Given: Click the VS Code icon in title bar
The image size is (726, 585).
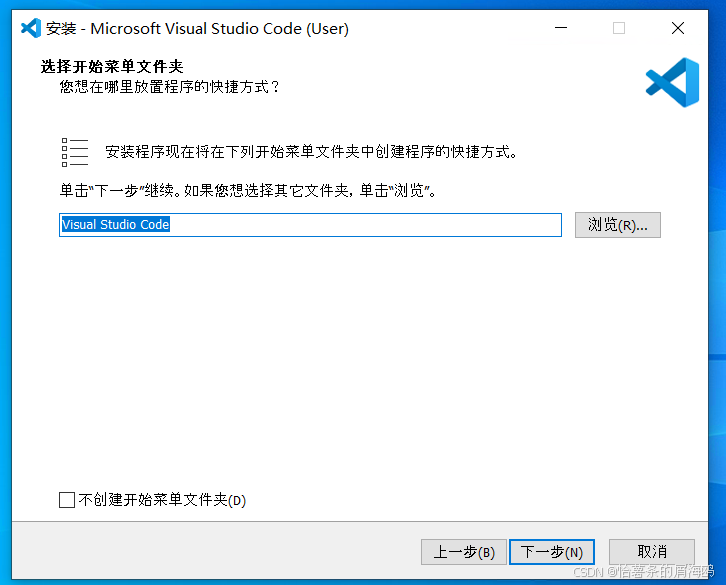Looking at the screenshot, I should 31,29.
